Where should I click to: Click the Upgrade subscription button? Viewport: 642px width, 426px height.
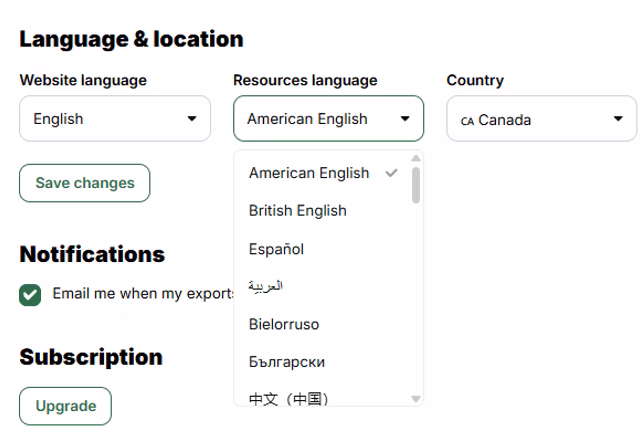[66, 406]
